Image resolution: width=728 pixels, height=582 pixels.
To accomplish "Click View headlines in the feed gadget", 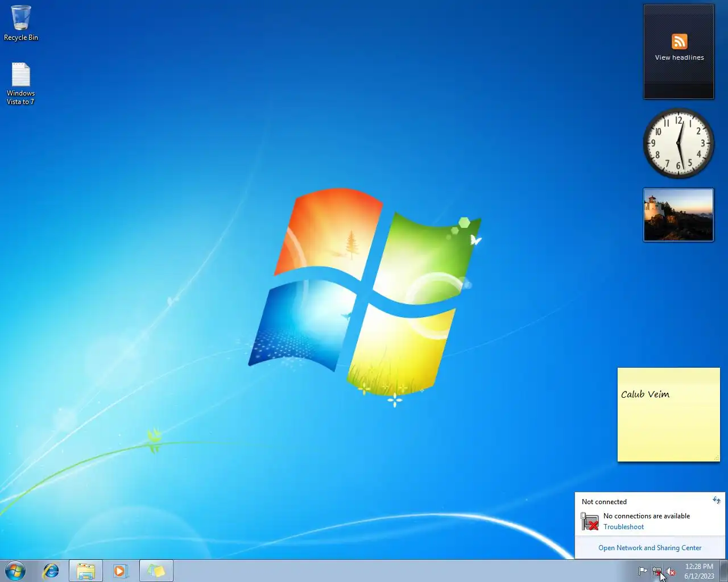I will click(x=679, y=57).
